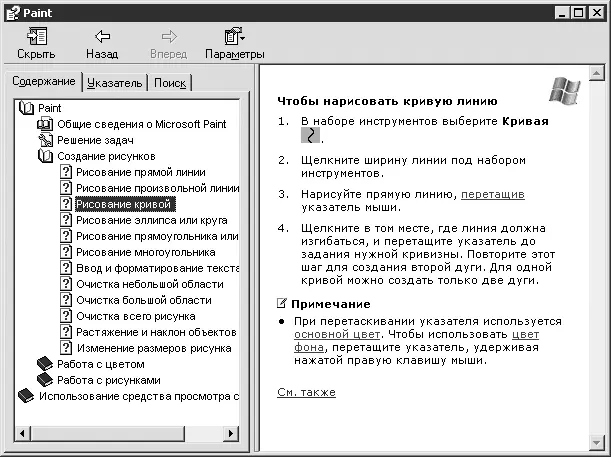Click the notepad icon beside Примечание
This screenshot has height=457, width=611.
[x=283, y=304]
